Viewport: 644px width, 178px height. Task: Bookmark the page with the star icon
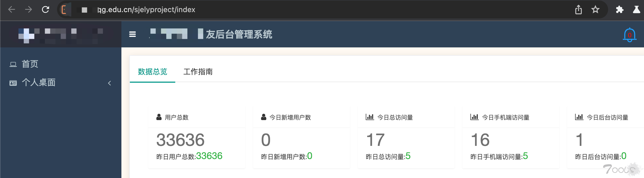[595, 10]
